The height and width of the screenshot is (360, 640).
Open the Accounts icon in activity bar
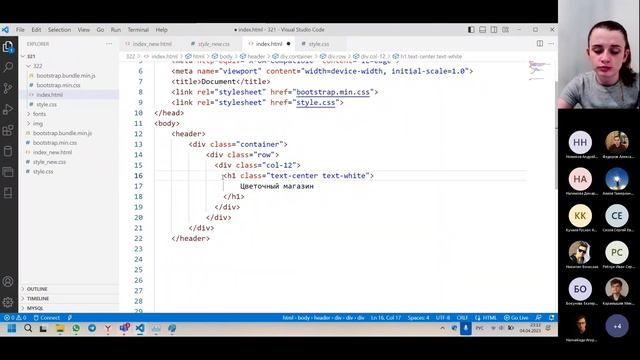[8, 281]
